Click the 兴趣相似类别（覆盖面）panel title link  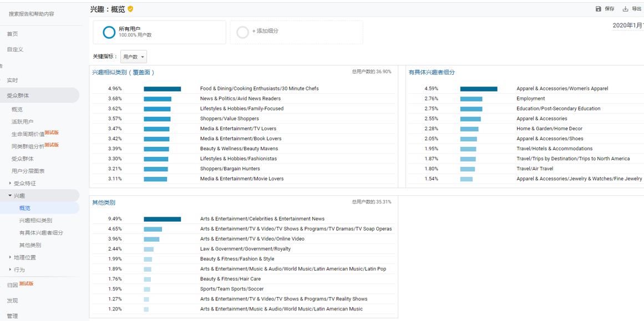[123, 73]
